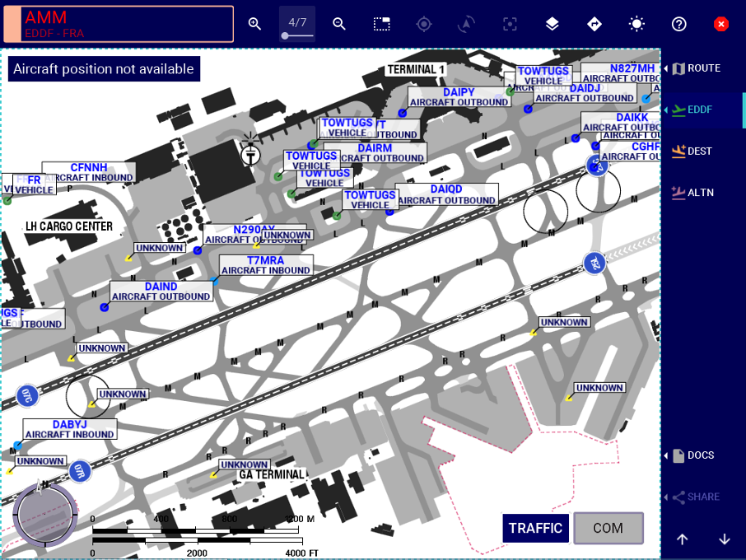The width and height of the screenshot is (746, 560).
Task: Select the T7MRA aircraft inbound label
Action: tap(266, 265)
